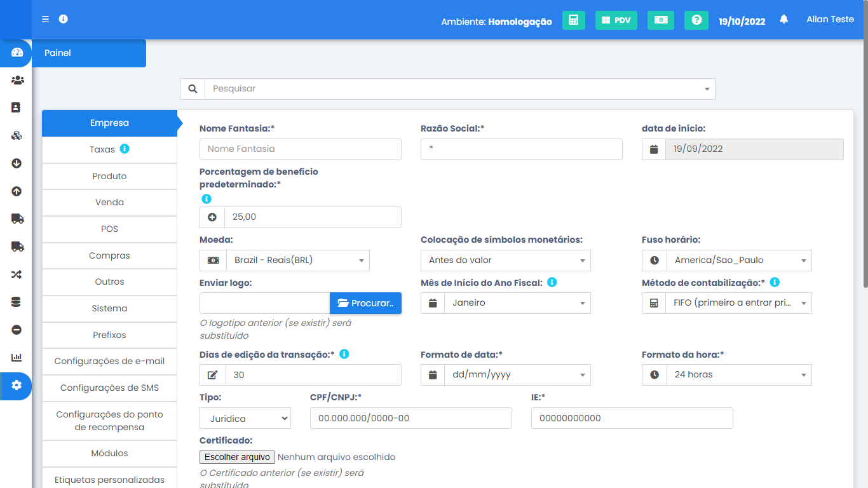868x488 pixels.
Task: Open the settings gear in sidebar
Action: click(x=17, y=386)
